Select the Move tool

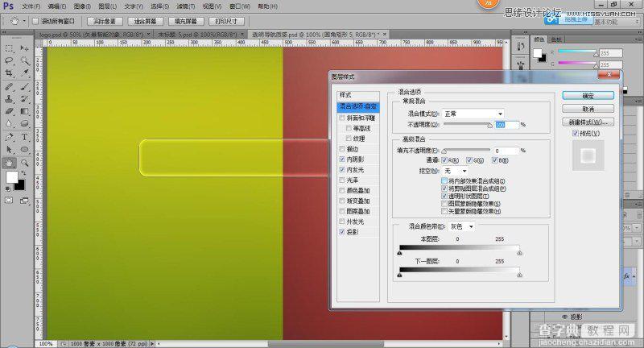24,48
